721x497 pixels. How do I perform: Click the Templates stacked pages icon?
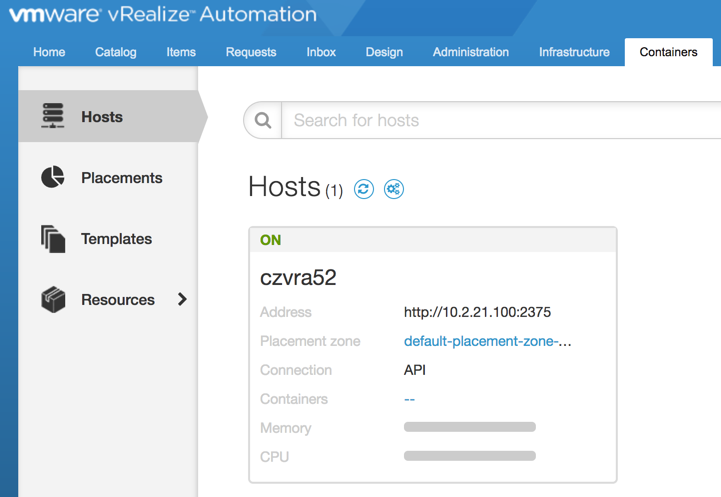[53, 239]
